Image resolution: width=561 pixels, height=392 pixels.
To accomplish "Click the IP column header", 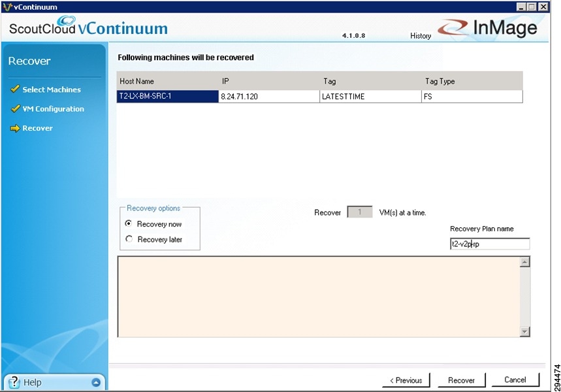I will click(x=268, y=81).
